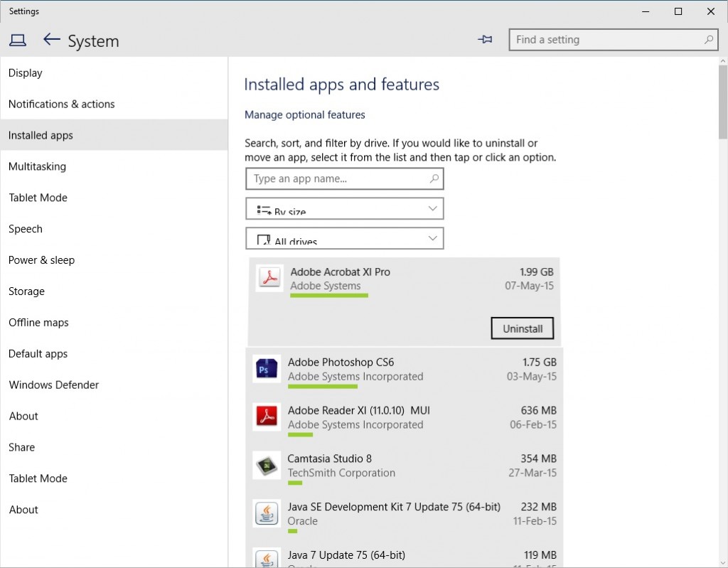
Task: Click the 1.75 GB size value
Action: (540, 363)
